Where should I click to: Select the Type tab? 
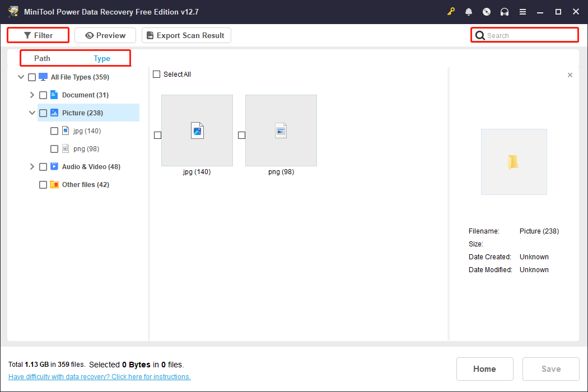point(102,58)
